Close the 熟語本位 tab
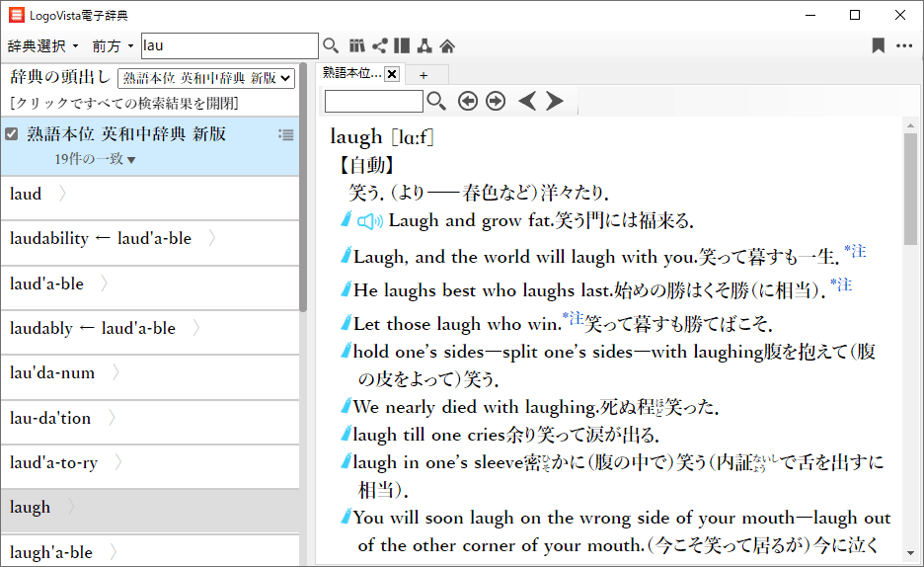Screen dimensions: 924x567 391,74
